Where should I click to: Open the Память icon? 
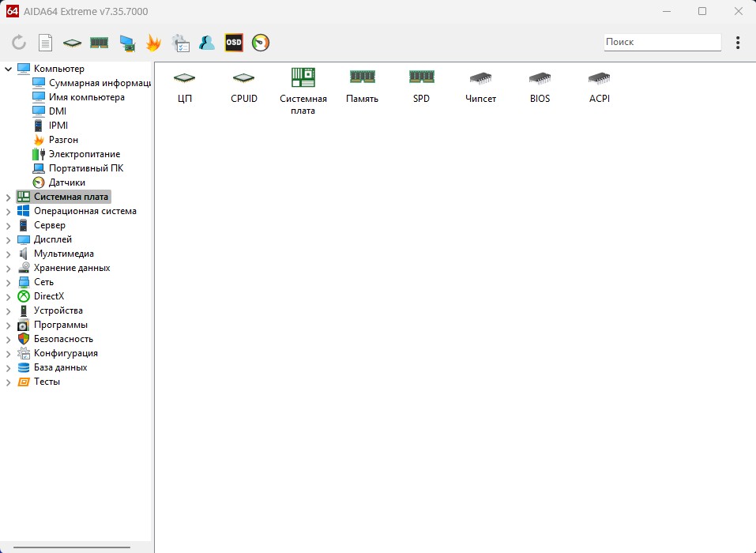(362, 87)
